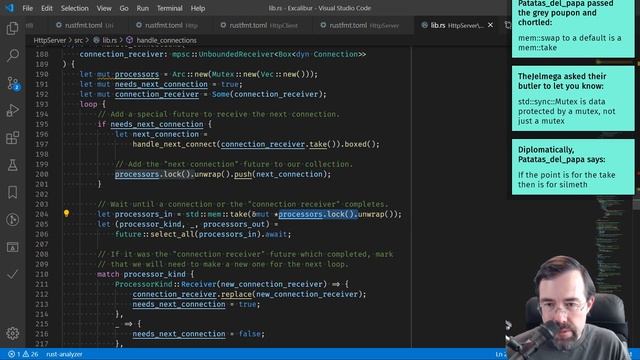Open the Help menu

(x=198, y=8)
